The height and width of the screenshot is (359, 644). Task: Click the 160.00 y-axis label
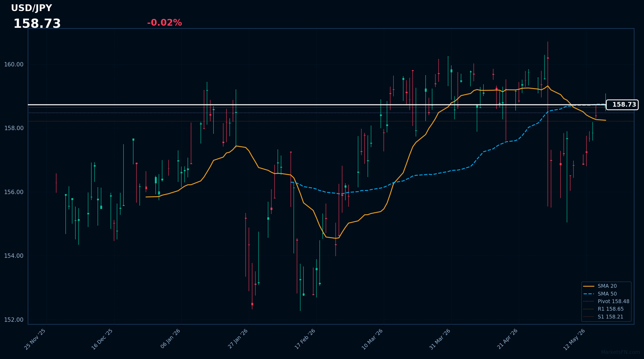[14, 65]
